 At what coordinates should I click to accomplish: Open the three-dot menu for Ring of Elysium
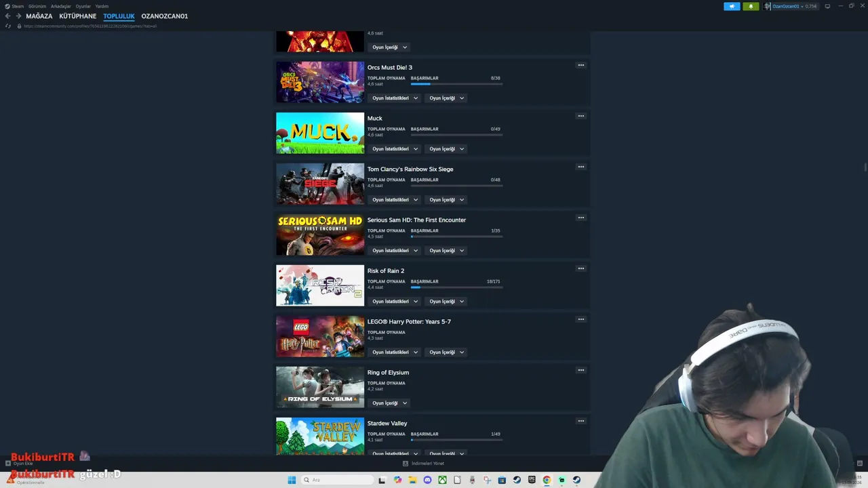click(x=580, y=370)
